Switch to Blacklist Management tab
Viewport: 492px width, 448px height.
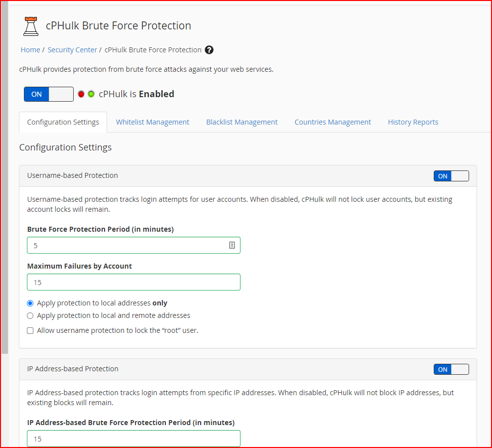pyautogui.click(x=242, y=122)
